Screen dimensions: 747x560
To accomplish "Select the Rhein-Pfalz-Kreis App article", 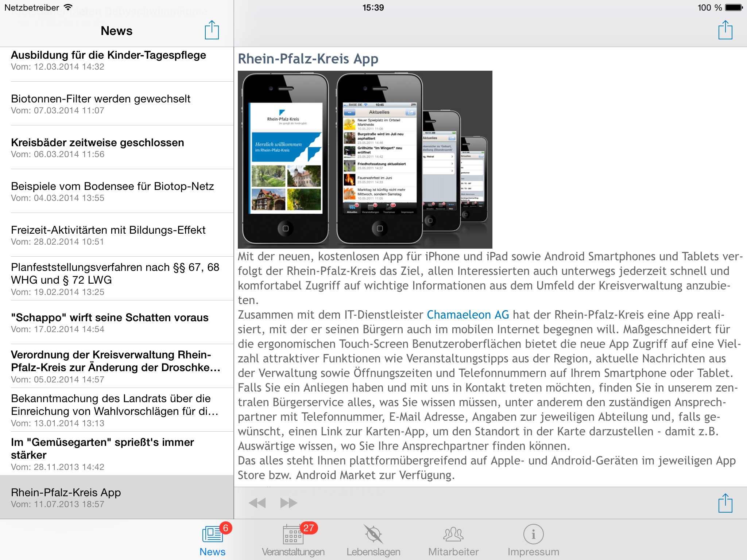I will [x=116, y=494].
